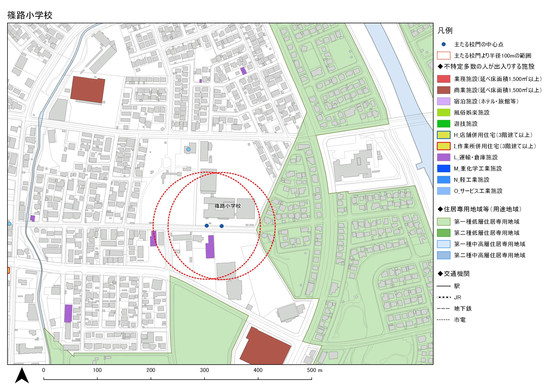Click the green 遊技施設 legend swatch

click(444, 124)
